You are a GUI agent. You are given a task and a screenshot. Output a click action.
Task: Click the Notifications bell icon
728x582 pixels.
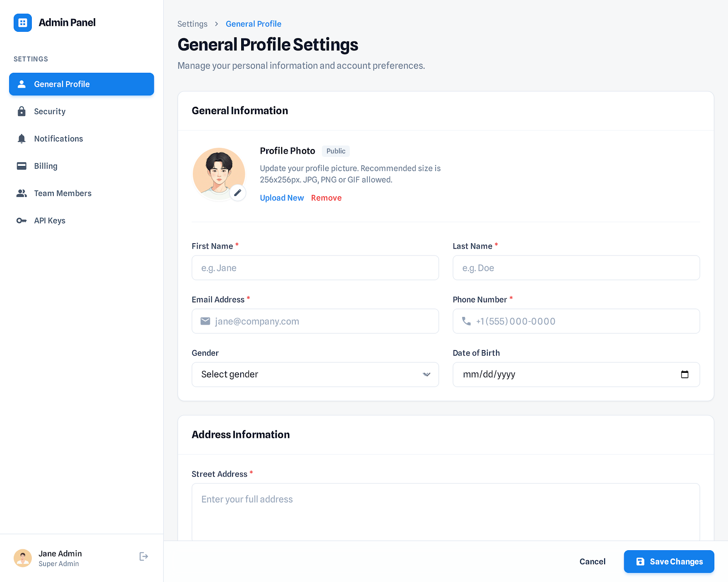point(21,139)
